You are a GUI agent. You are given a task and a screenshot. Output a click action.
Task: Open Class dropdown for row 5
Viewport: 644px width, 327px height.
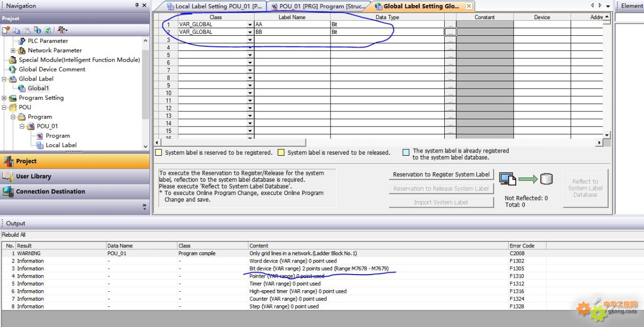(x=250, y=55)
